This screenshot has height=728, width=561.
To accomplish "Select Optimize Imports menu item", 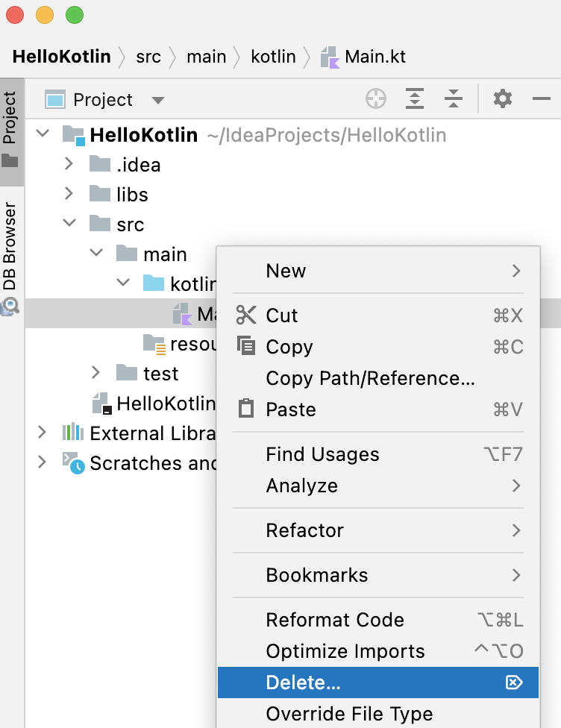I will [378, 651].
